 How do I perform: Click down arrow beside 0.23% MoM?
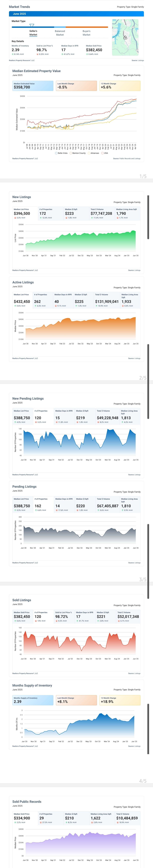37,54
